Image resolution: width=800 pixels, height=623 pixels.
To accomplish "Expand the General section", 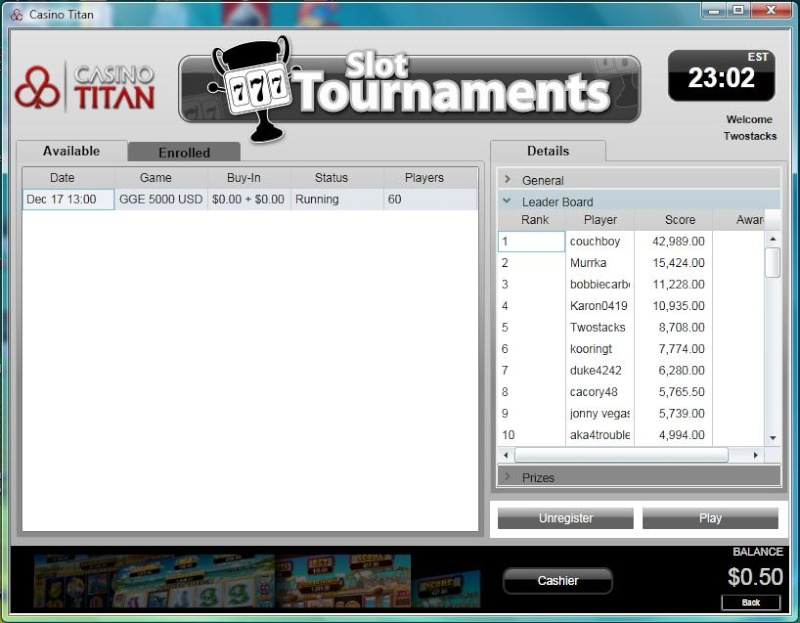I will pyautogui.click(x=639, y=180).
